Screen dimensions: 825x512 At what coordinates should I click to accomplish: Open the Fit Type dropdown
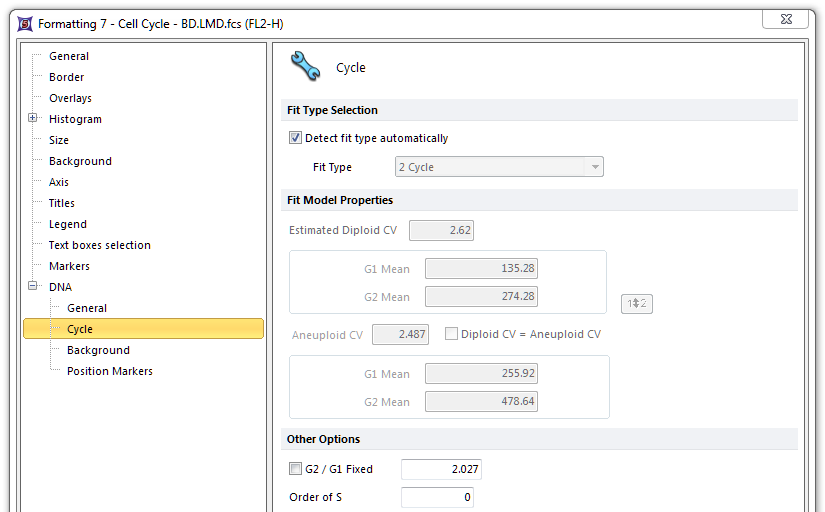click(x=499, y=167)
